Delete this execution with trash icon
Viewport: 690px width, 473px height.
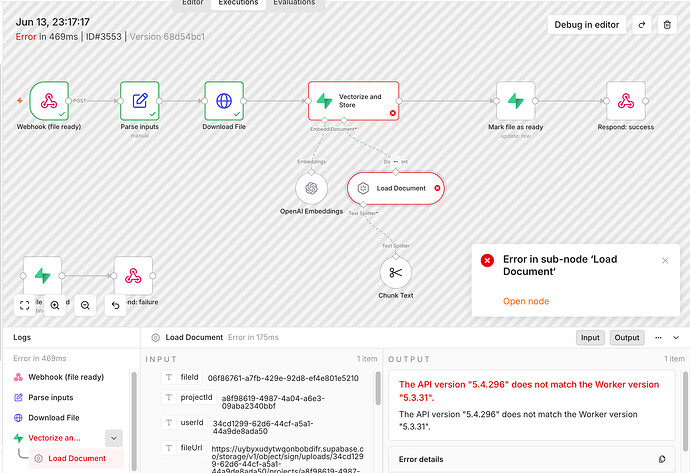tap(667, 25)
